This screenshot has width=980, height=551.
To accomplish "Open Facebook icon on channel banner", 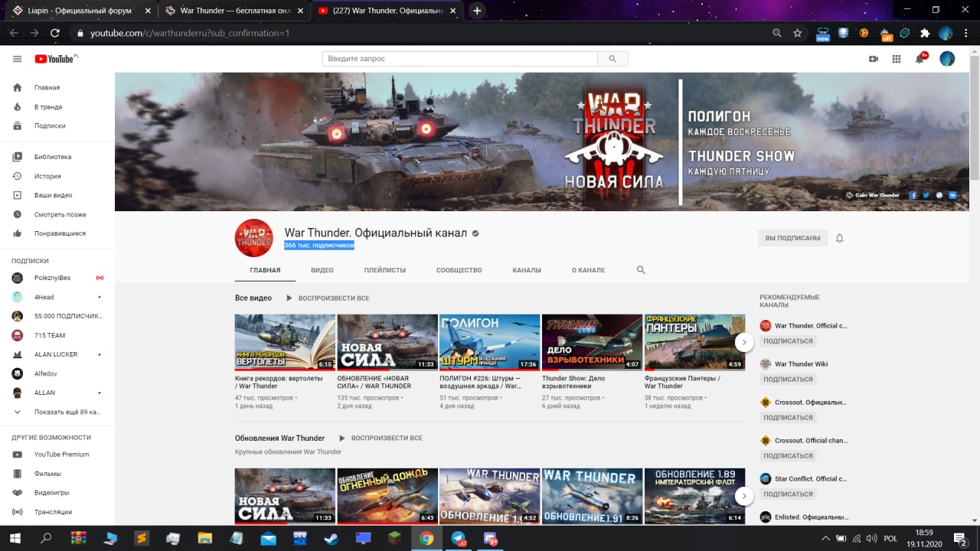I will [x=913, y=195].
